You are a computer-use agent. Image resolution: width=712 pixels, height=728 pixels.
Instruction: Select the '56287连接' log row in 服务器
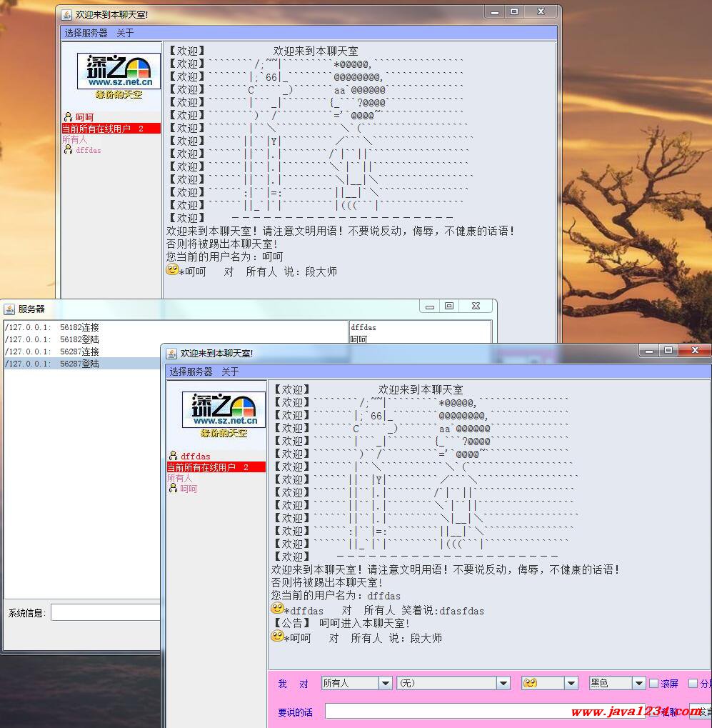[82, 351]
